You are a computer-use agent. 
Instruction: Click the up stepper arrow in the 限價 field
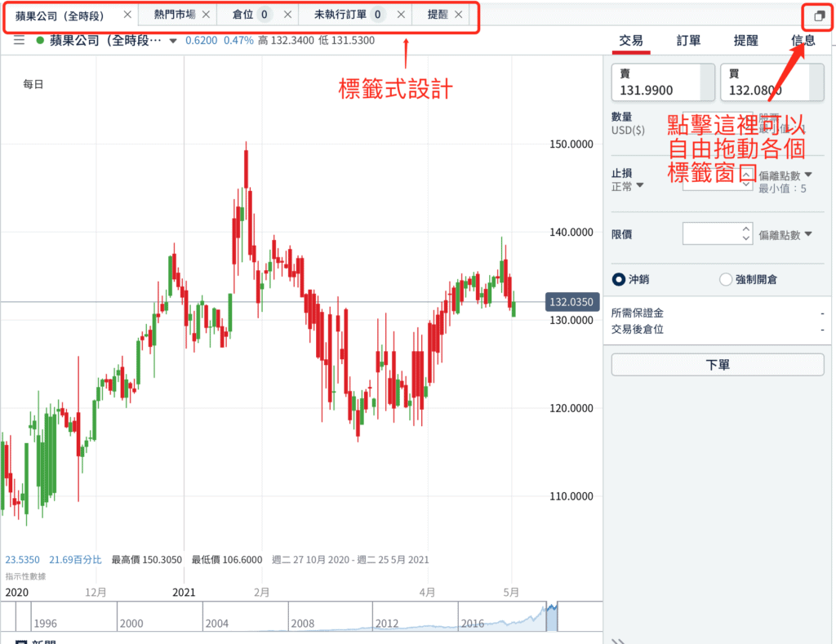click(x=745, y=229)
